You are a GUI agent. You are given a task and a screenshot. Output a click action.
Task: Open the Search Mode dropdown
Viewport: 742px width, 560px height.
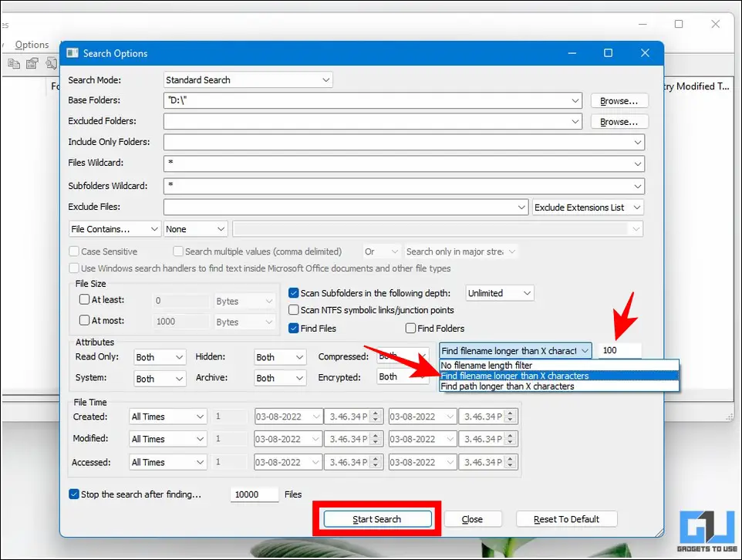248,80
